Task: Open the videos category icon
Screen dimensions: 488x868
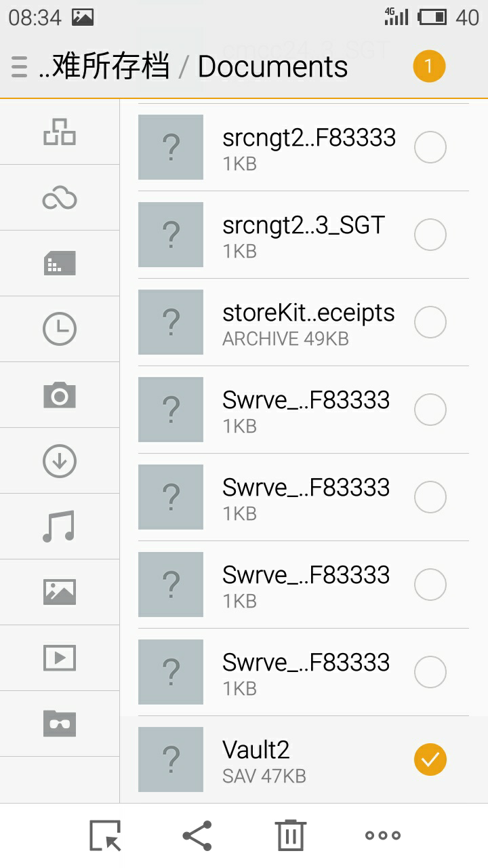Action: click(60, 658)
